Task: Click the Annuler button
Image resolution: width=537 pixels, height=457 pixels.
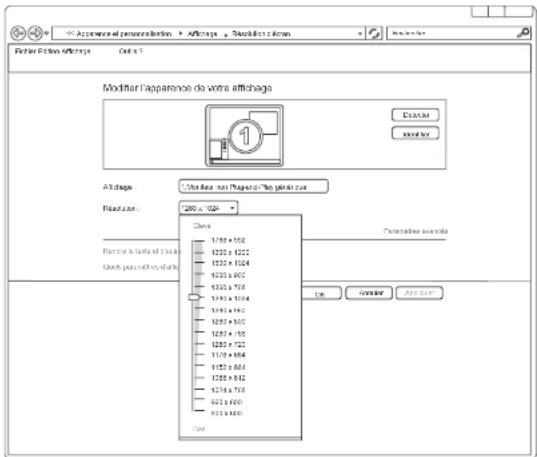Action: click(369, 293)
